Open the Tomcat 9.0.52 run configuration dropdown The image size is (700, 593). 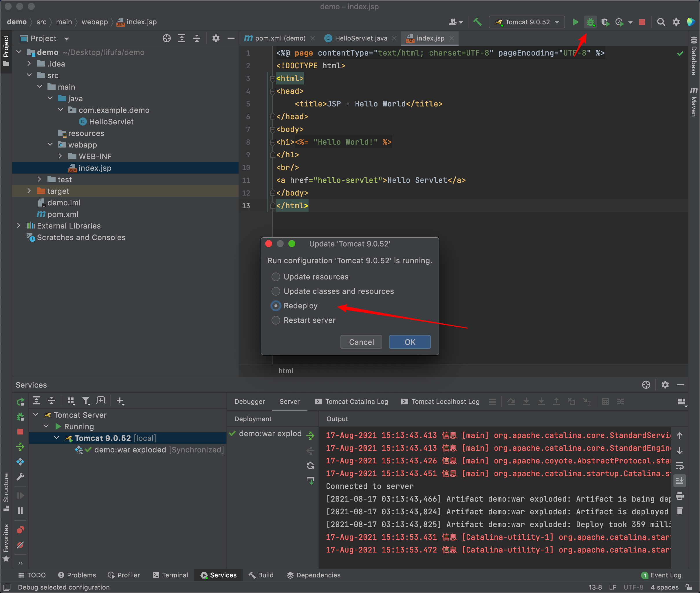click(527, 22)
